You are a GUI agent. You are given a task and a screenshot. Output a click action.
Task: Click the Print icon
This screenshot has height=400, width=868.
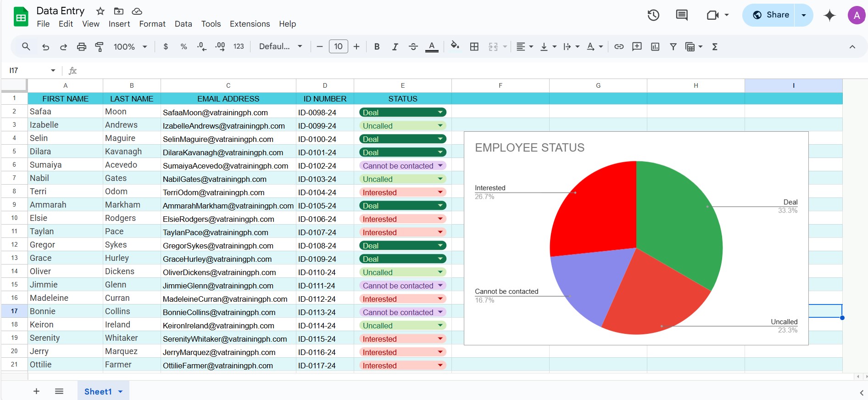82,47
